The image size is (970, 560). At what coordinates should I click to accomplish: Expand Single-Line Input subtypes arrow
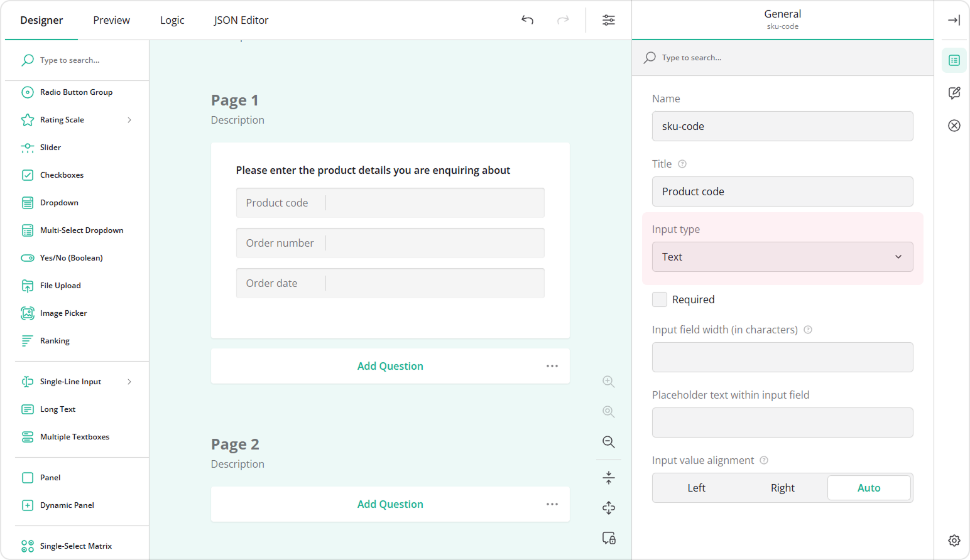click(129, 382)
